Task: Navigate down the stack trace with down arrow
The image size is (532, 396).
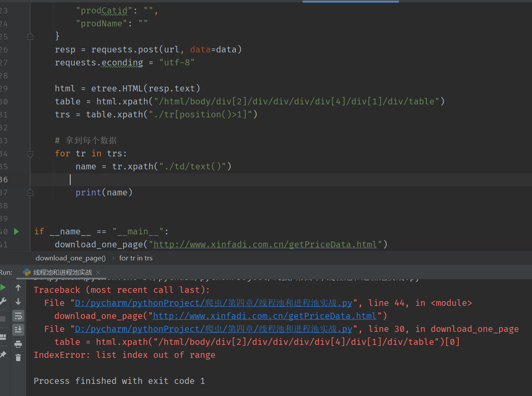Action: (x=18, y=301)
